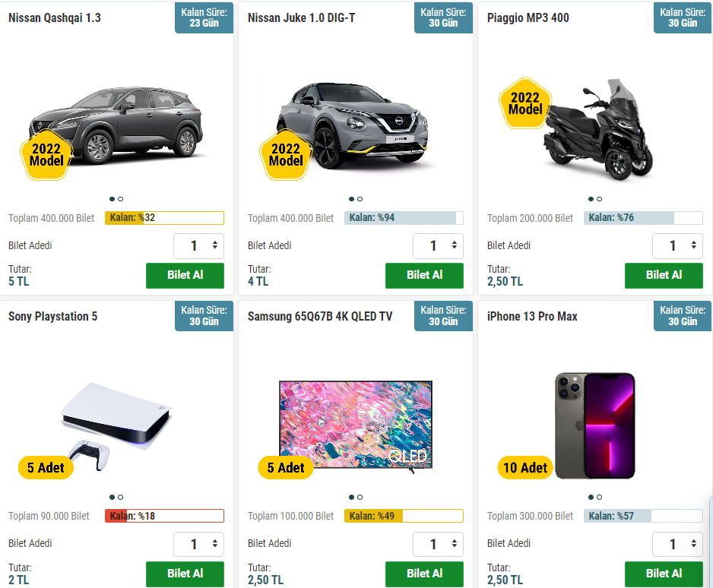Select second image dot for Nissan Qashqai
The width and height of the screenshot is (713, 588).
tap(121, 199)
